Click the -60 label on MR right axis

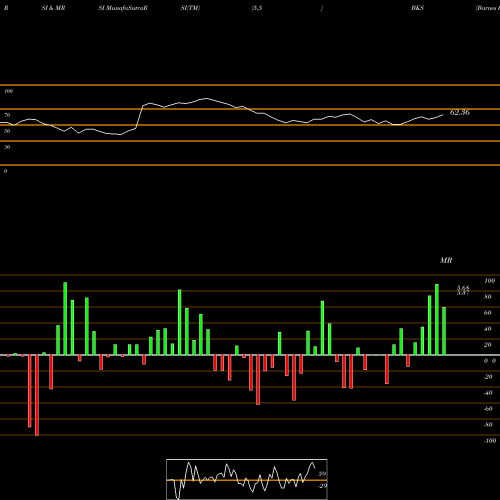pyautogui.click(x=488, y=409)
